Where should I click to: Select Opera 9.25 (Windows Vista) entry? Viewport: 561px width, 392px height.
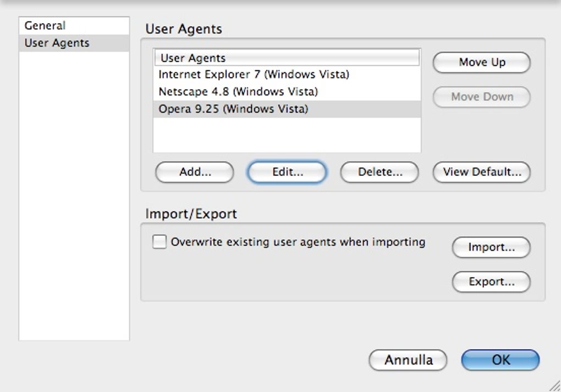(x=233, y=109)
